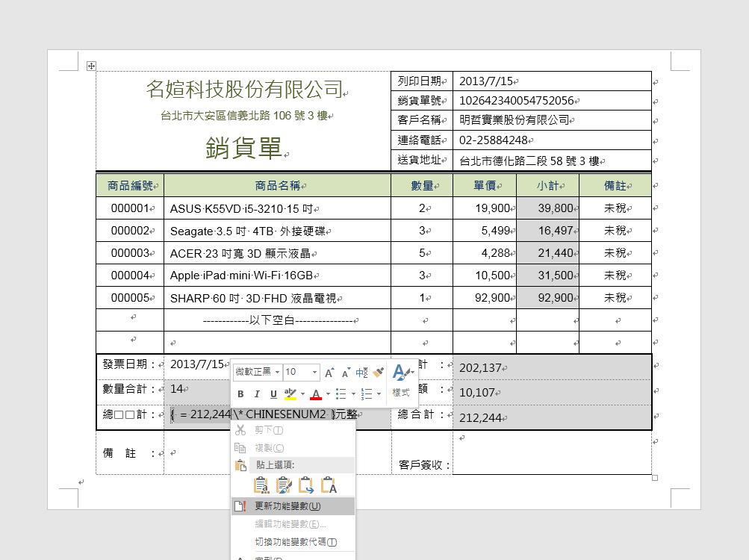Screen dimensions: 749x560
Task: Click the shrink font icon in mini toolbar
Action: (x=346, y=373)
